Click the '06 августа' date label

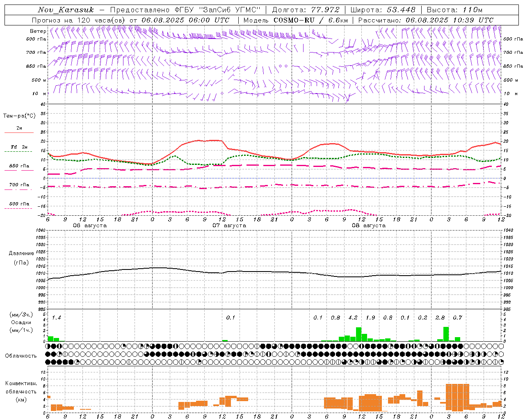(x=90, y=226)
